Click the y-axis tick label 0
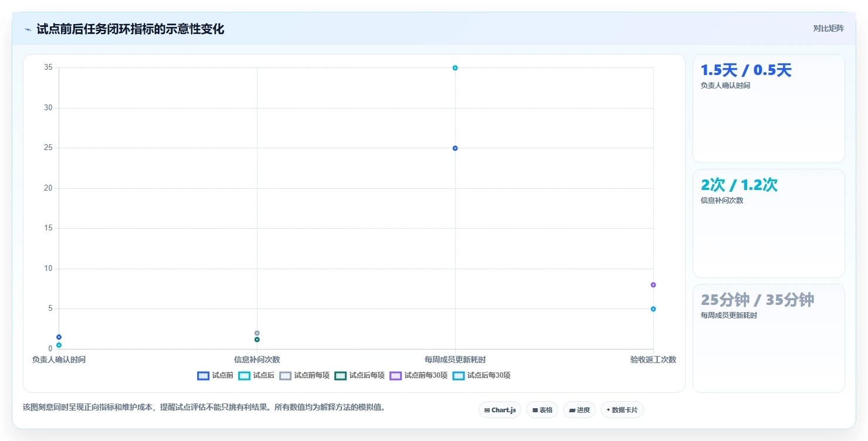The width and height of the screenshot is (868, 441). pyautogui.click(x=50, y=349)
